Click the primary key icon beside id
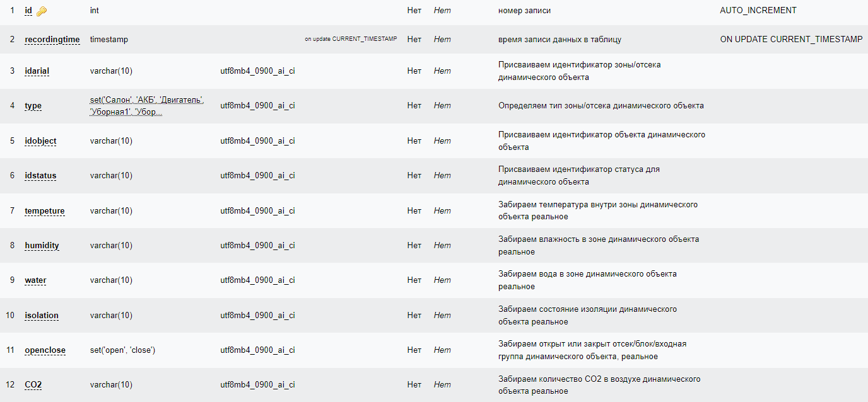The image size is (868, 402). pos(42,11)
